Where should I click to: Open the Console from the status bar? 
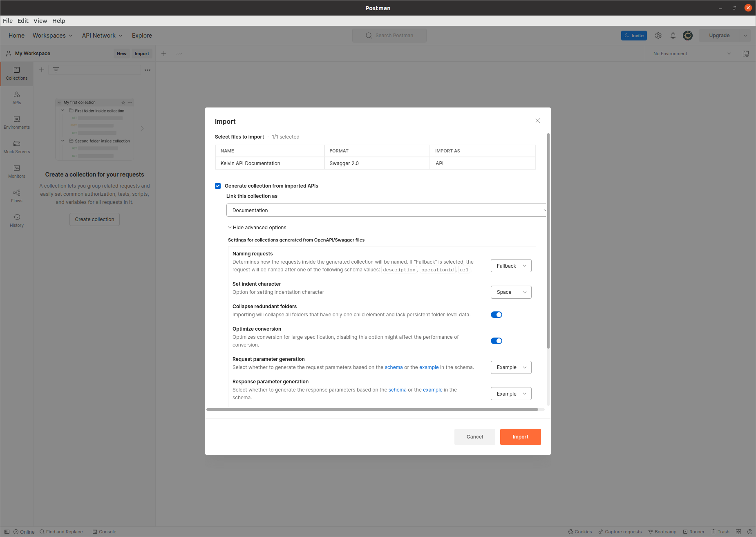(x=104, y=532)
